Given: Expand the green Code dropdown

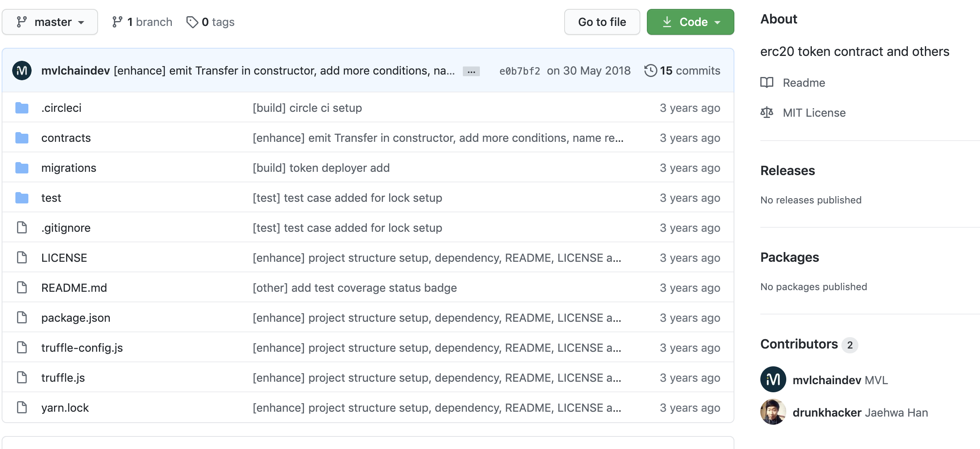Looking at the screenshot, I should 690,22.
